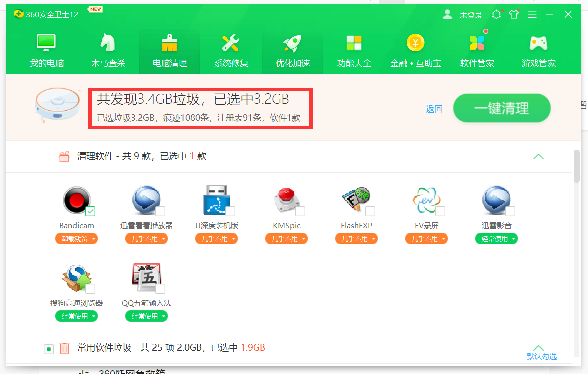Viewport: 588px width, 374px height.
Task: Check the 迅雷影音 checkbox
Action: point(510,211)
